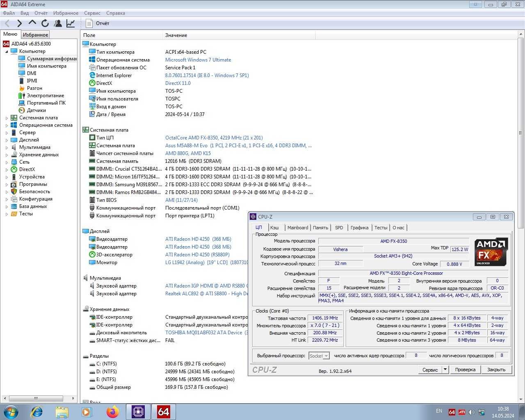This screenshot has width=525, height=420.
Task: Expand the Сеть tree node
Action: [7, 162]
